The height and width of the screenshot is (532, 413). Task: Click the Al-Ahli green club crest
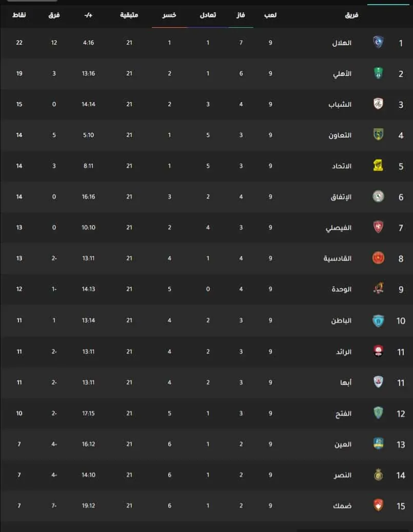click(x=378, y=73)
